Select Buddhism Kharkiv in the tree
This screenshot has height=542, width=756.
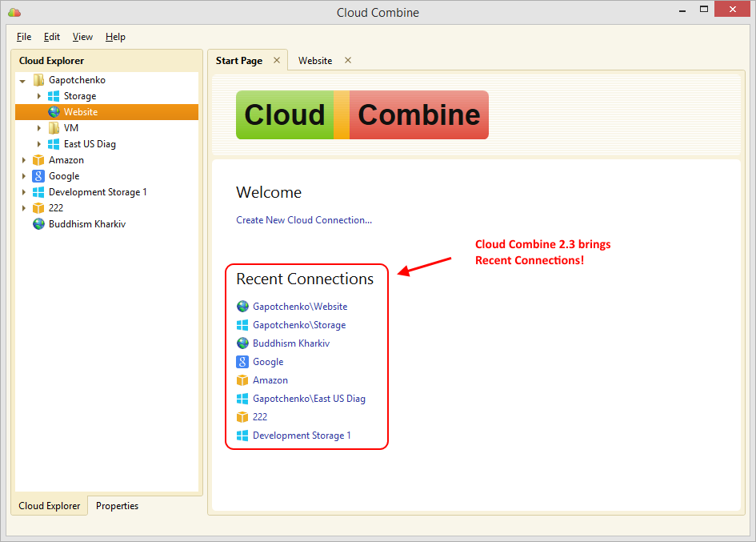[x=86, y=224]
